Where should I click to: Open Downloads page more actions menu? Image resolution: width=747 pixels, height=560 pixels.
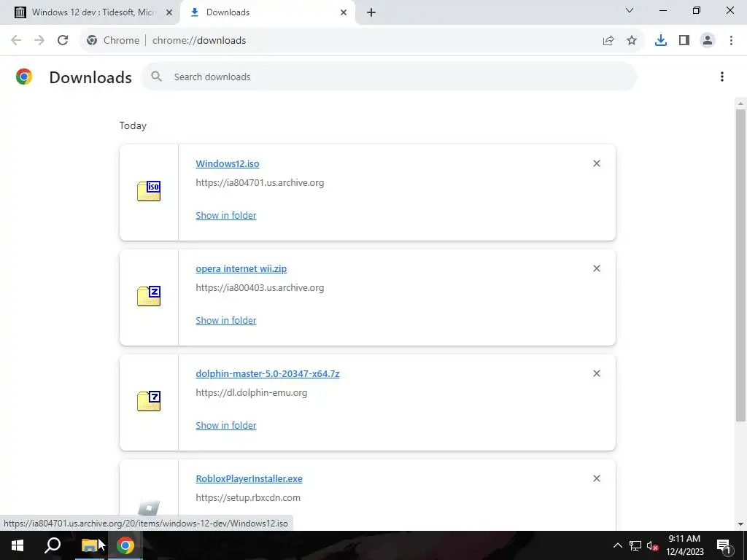[x=722, y=77]
